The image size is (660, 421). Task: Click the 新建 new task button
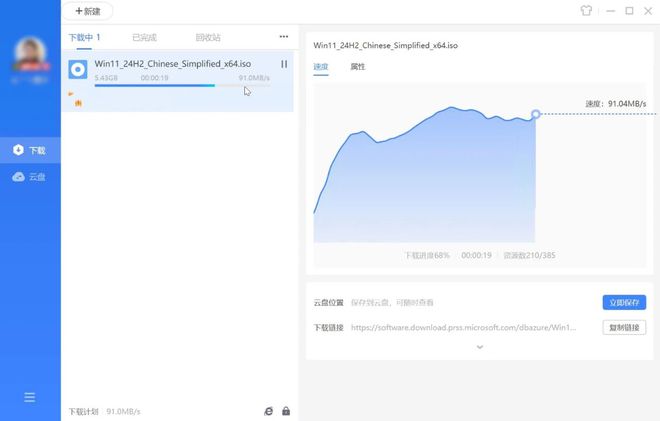point(88,12)
